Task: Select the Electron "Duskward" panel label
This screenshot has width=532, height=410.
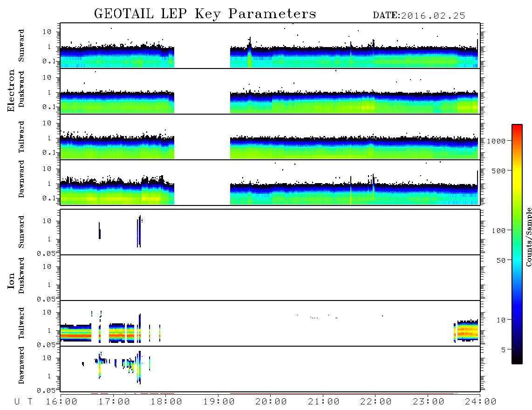Action: click(x=21, y=89)
